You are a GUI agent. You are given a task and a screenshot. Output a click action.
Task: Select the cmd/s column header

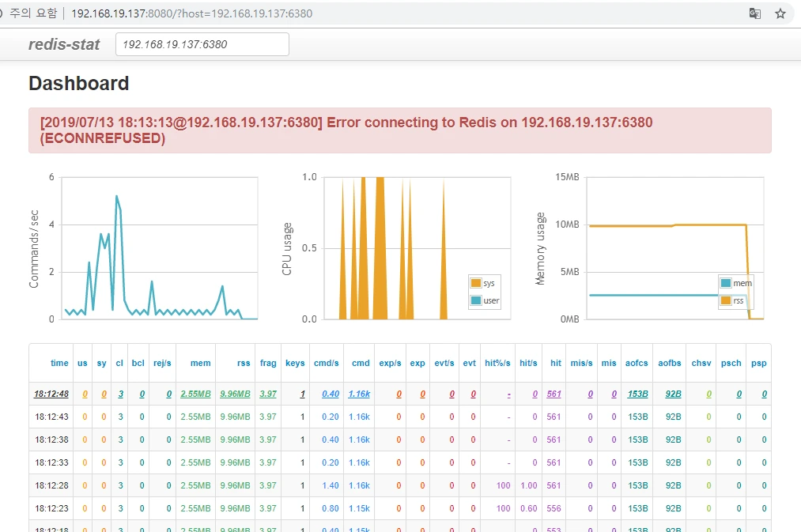[326, 363]
